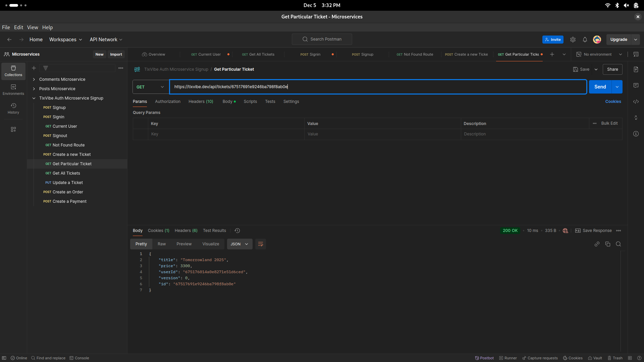This screenshot has height=362, width=644.
Task: Open the View menu
Action: pos(33,27)
